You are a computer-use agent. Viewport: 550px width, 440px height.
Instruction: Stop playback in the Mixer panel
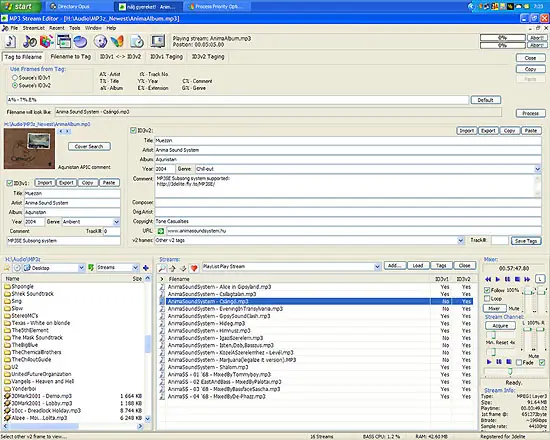(517, 279)
